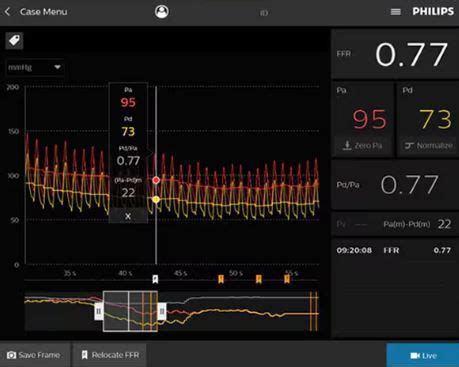
Task: Open the patient profile icon
Action: click(162, 12)
